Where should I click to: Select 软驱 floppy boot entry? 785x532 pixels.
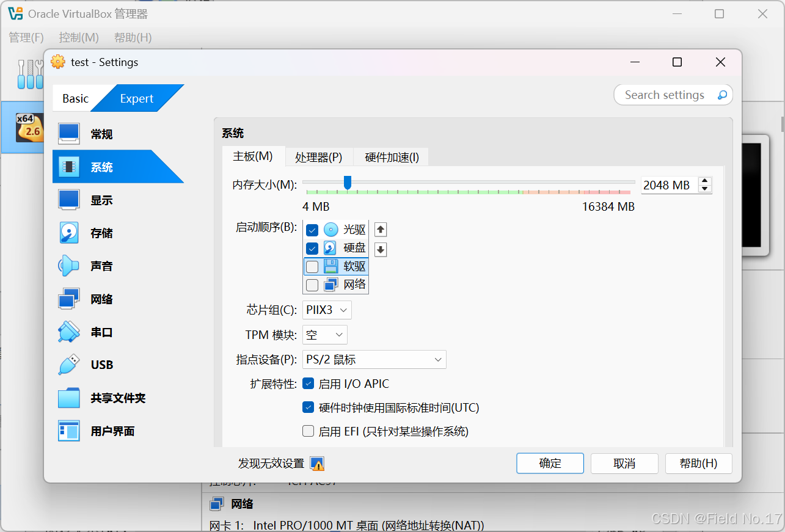[x=336, y=266]
